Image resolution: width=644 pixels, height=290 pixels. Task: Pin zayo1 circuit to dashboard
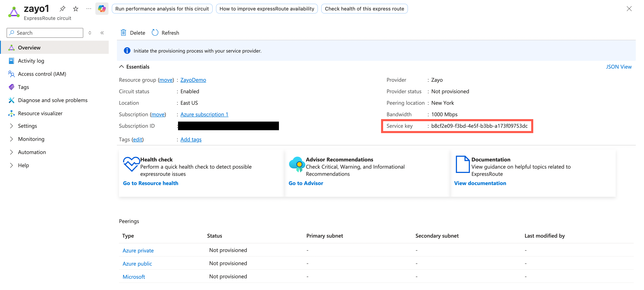point(63,9)
